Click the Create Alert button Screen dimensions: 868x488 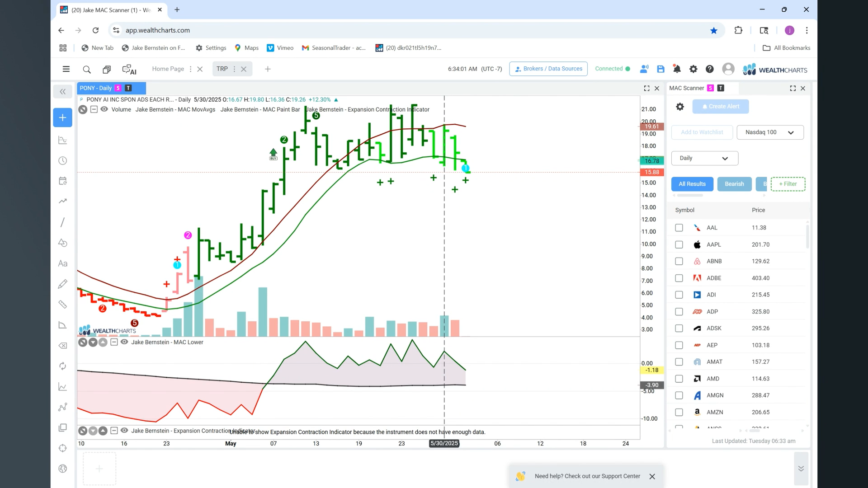pyautogui.click(x=720, y=107)
